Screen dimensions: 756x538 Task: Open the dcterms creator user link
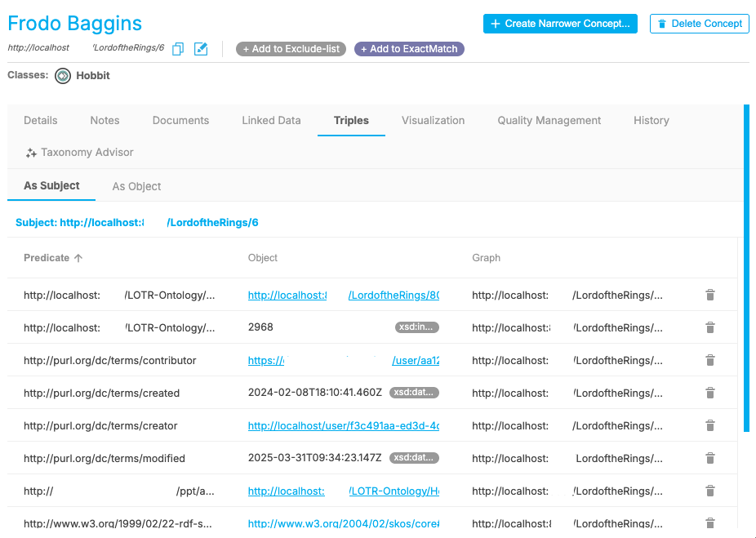click(x=343, y=425)
